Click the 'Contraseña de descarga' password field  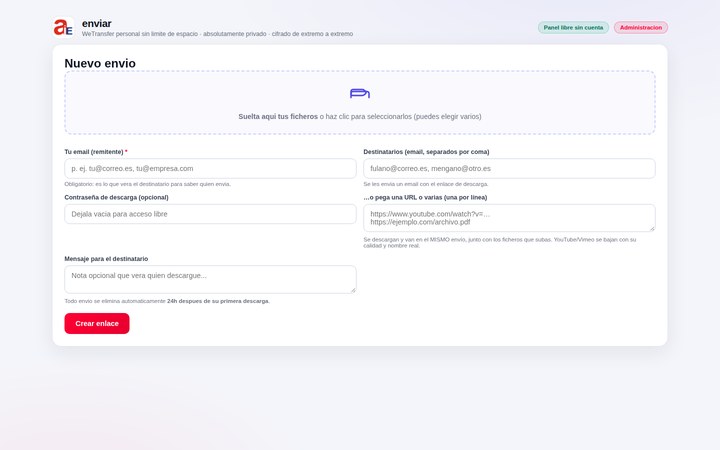pyautogui.click(x=210, y=214)
